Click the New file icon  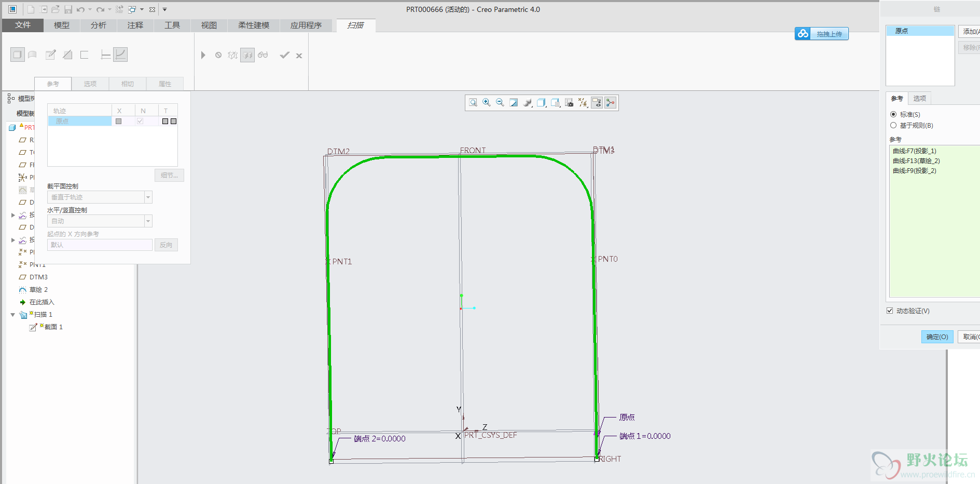pyautogui.click(x=31, y=9)
